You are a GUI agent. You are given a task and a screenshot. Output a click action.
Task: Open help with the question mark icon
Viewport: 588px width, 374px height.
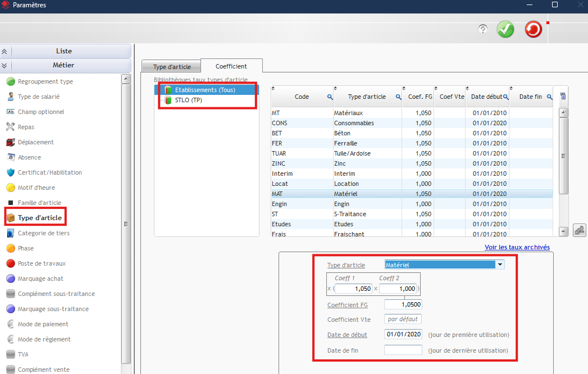click(x=483, y=29)
